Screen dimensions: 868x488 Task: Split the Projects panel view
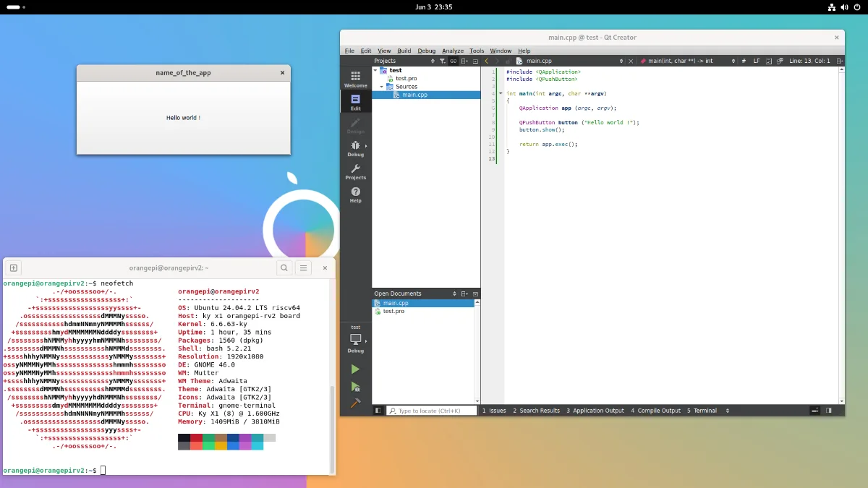[x=465, y=61]
